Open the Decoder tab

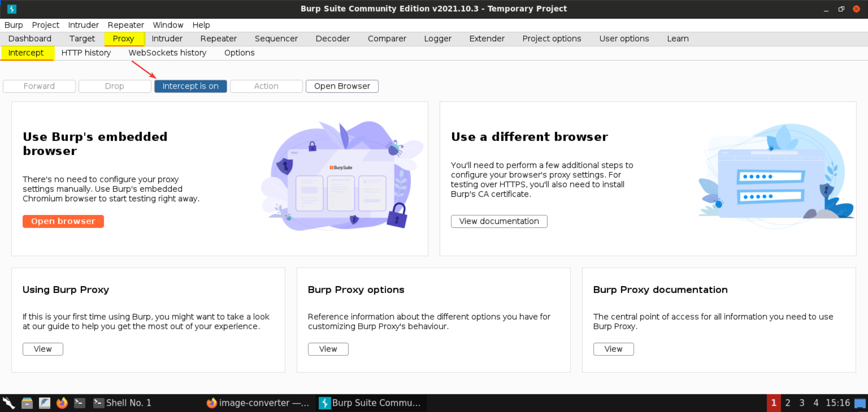click(x=333, y=38)
